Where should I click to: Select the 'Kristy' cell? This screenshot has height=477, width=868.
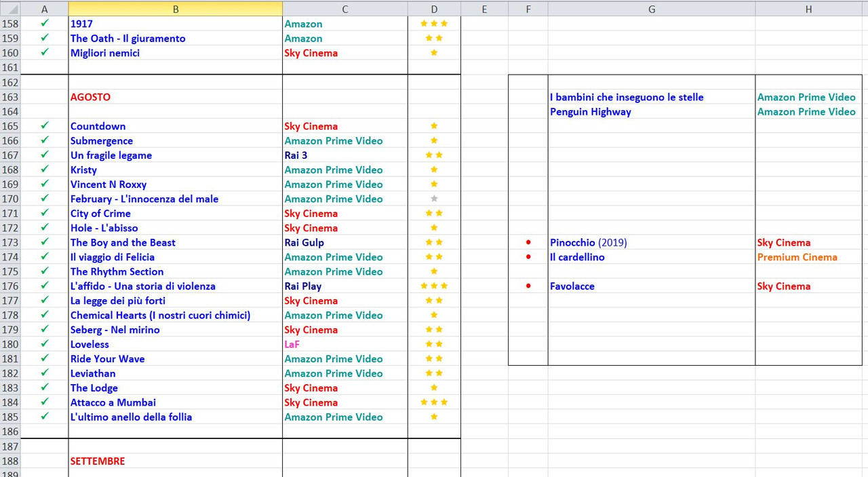pos(175,170)
